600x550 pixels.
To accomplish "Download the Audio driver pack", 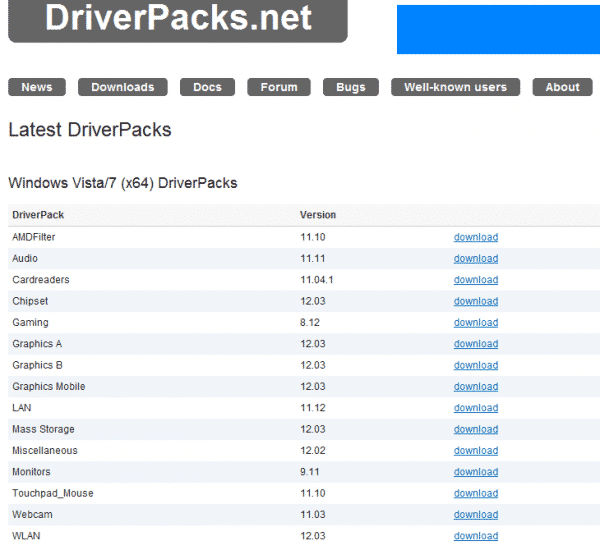I will point(475,258).
